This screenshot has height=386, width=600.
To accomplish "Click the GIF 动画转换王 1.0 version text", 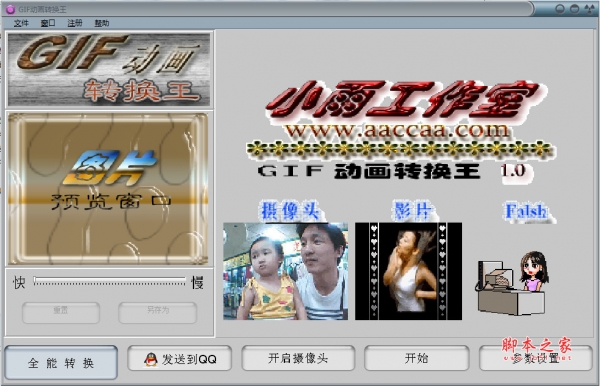I will point(393,171).
